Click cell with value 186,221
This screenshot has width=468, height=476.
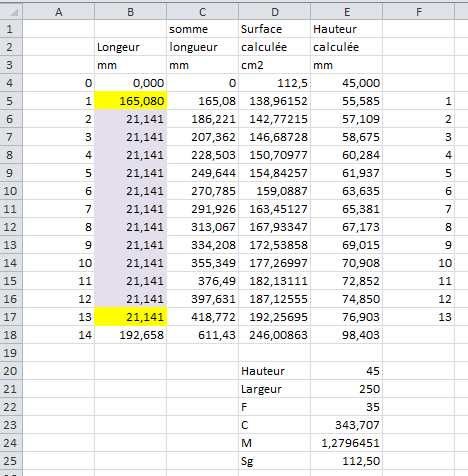202,119
